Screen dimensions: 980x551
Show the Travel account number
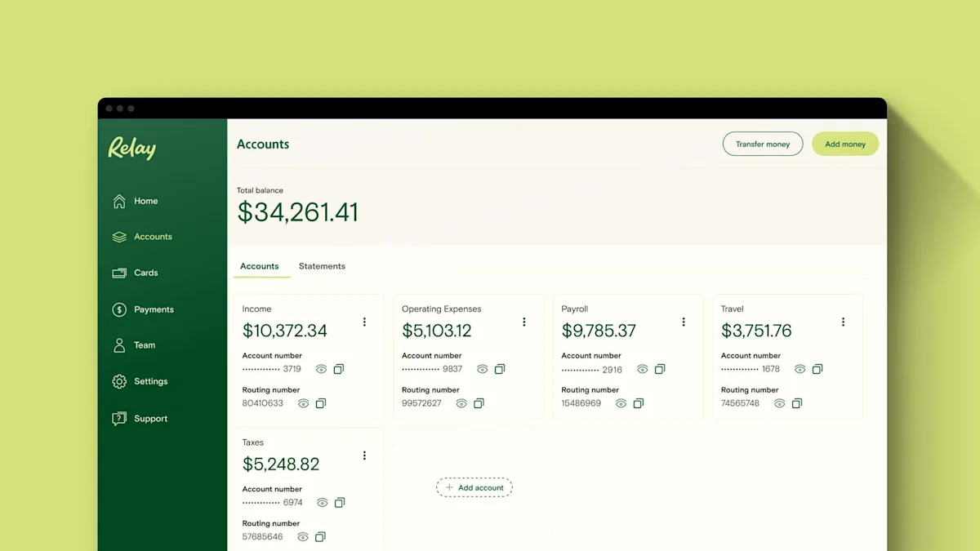click(800, 369)
